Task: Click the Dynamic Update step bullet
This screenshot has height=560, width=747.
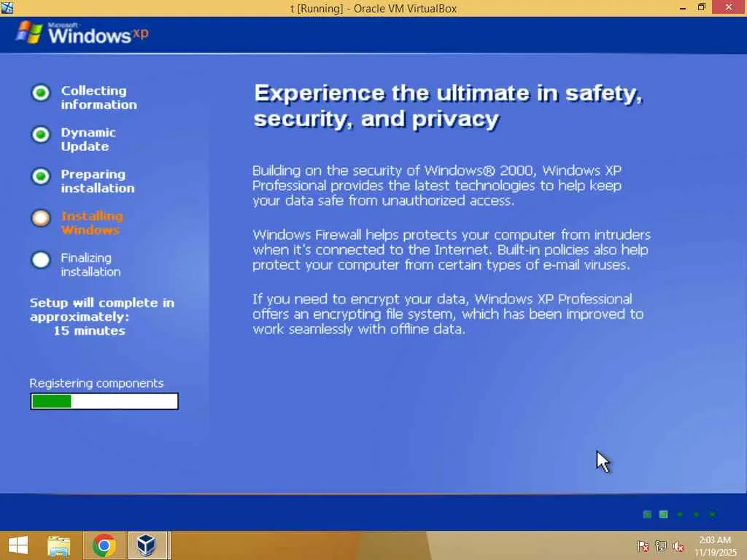Action: click(x=41, y=135)
